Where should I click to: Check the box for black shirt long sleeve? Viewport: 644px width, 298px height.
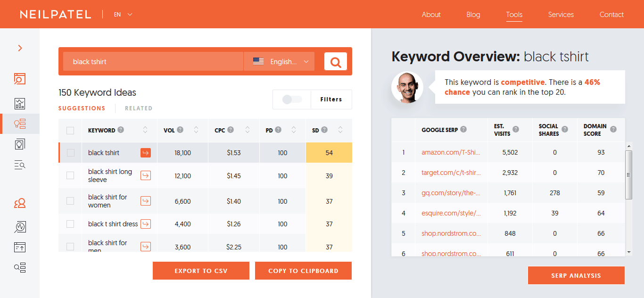(70, 175)
